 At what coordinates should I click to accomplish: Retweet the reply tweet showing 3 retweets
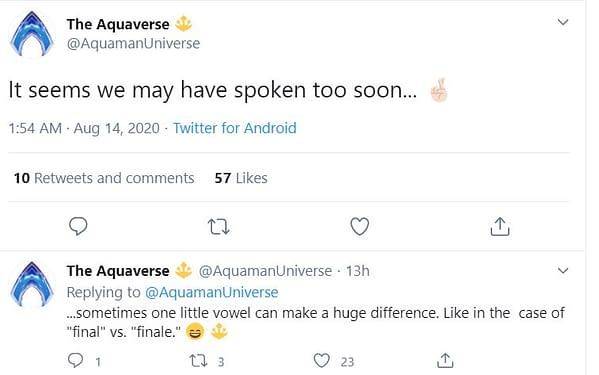pos(199,361)
